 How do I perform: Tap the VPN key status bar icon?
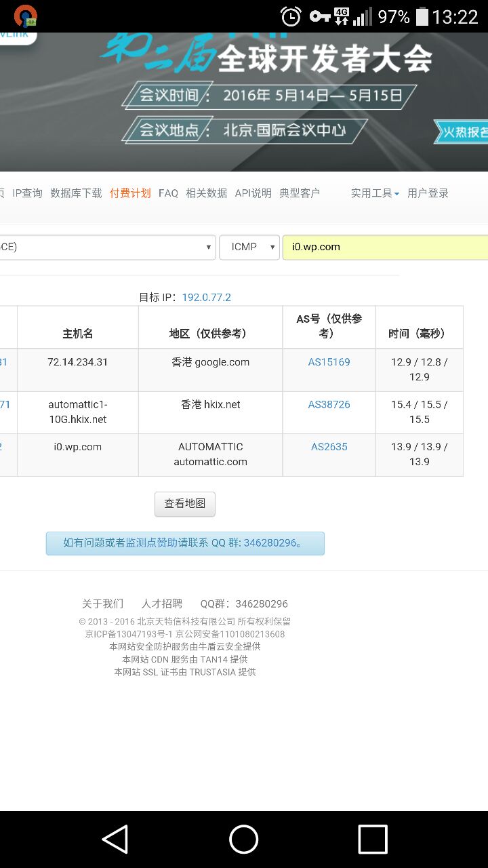pos(319,16)
